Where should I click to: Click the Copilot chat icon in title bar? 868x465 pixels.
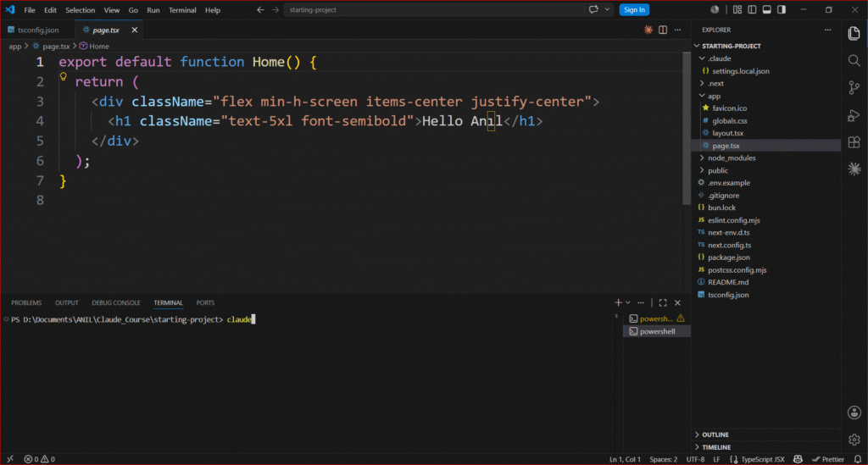point(593,9)
